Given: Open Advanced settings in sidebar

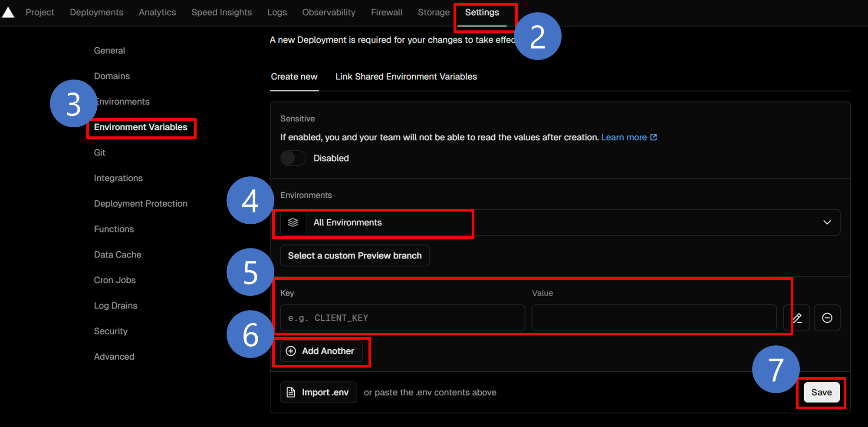Looking at the screenshot, I should pos(114,357).
